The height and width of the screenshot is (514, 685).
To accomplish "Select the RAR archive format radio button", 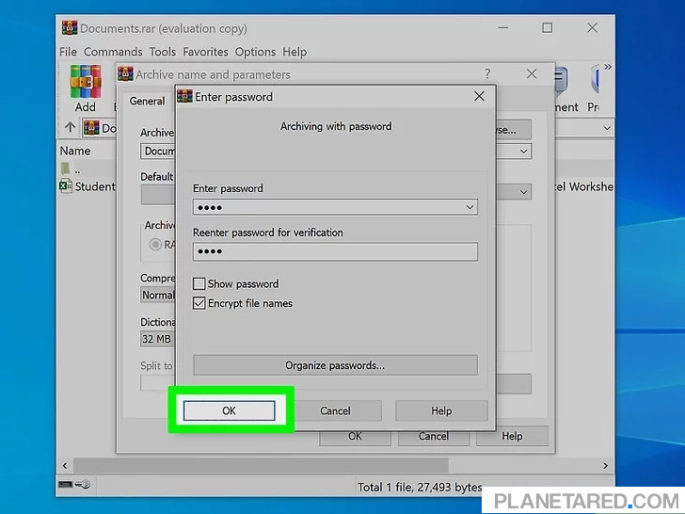I will click(156, 244).
